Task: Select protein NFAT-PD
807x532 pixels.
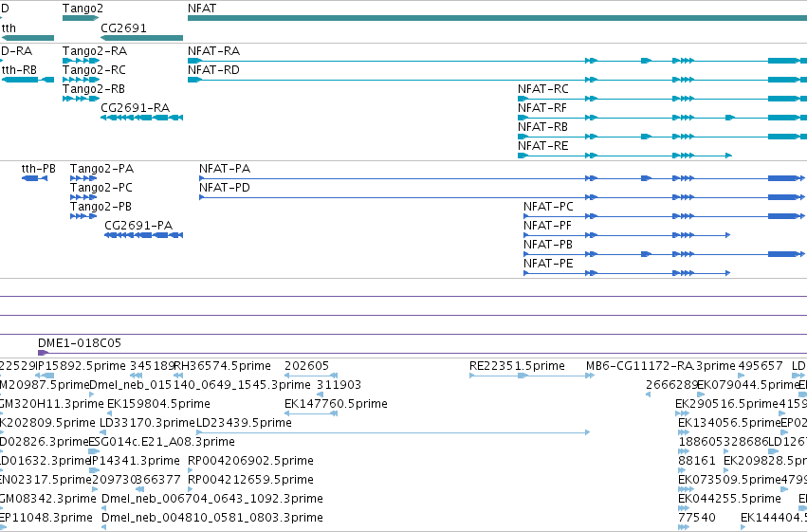Action: 502,197
